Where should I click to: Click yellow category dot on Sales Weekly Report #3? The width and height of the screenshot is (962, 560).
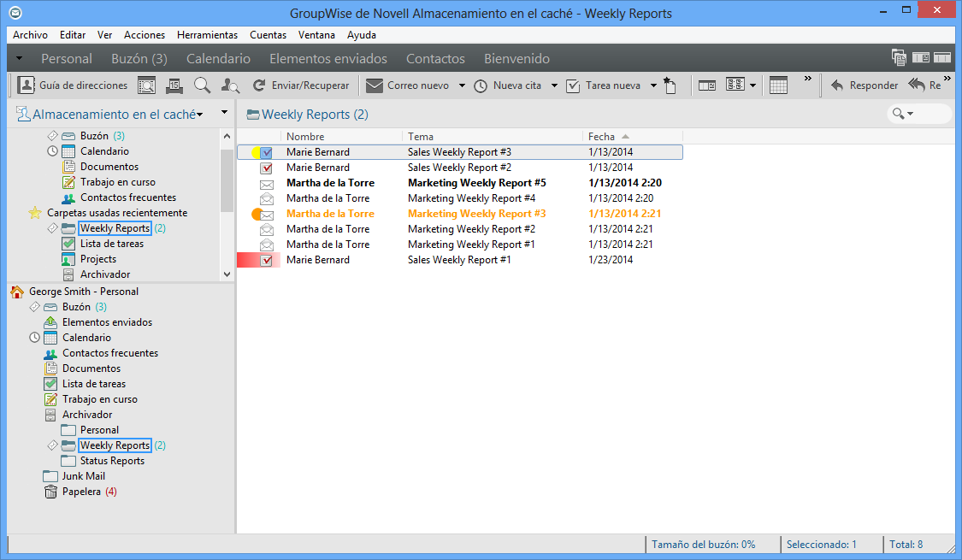[256, 152]
